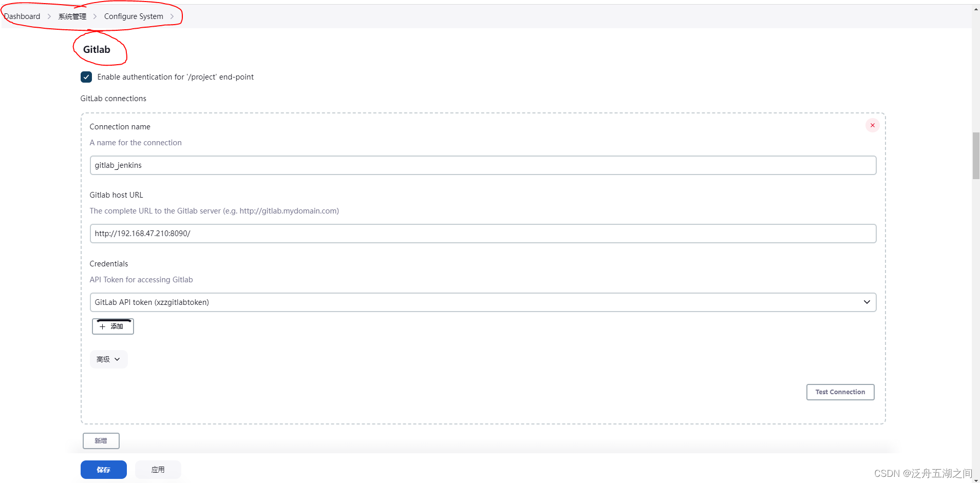Click the scrollbar down arrow
The height and width of the screenshot is (483, 980).
pyautogui.click(x=976, y=479)
